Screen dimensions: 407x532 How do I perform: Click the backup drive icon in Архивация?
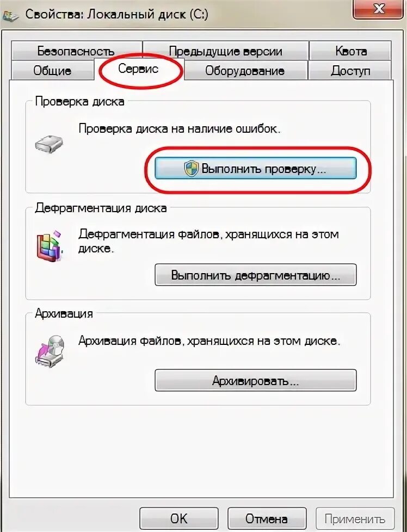pyautogui.click(x=50, y=351)
